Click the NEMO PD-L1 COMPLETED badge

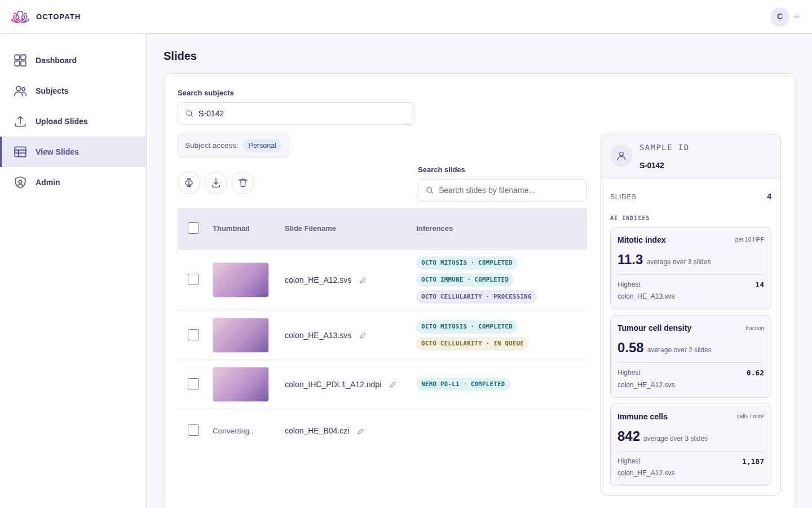coord(463,384)
